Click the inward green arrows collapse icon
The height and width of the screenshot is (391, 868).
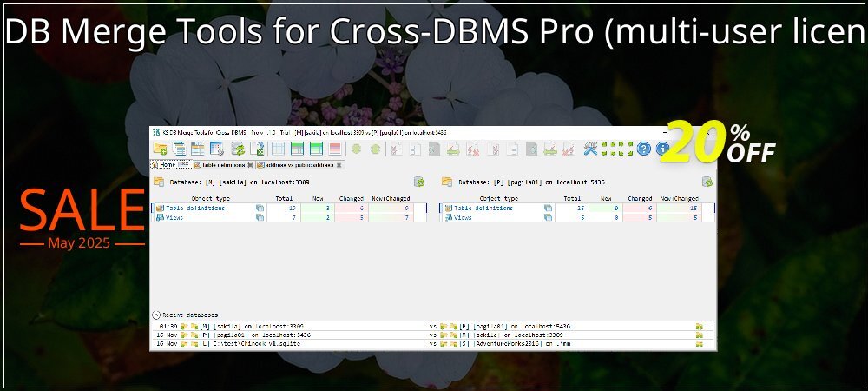pyautogui.click(x=608, y=149)
